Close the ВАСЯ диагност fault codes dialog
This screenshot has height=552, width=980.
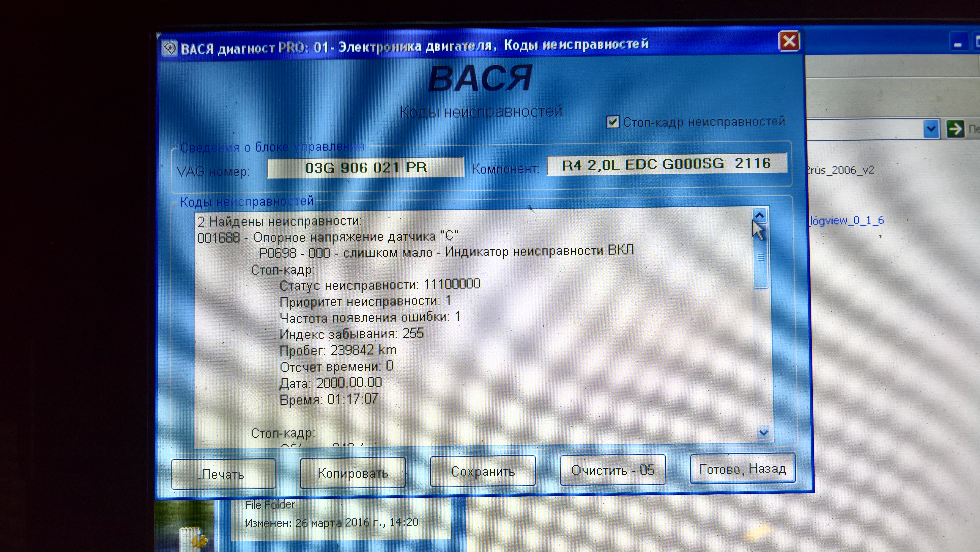[x=789, y=41]
